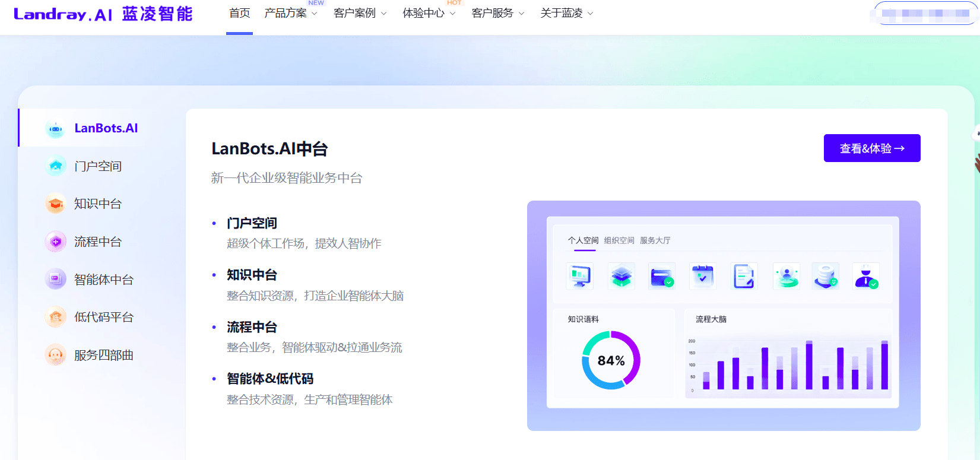Click the database stack icon in preview

[826, 276]
